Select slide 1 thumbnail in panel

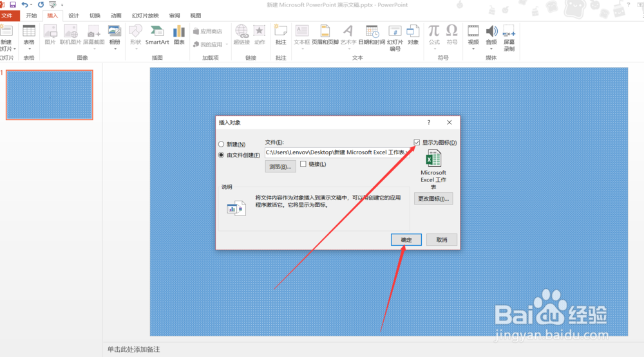point(50,95)
